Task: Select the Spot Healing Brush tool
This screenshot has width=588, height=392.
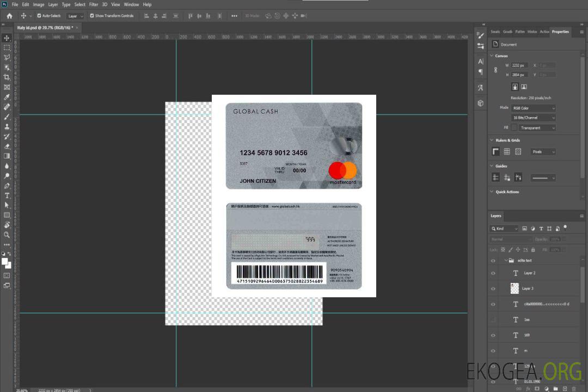Action: (7, 107)
